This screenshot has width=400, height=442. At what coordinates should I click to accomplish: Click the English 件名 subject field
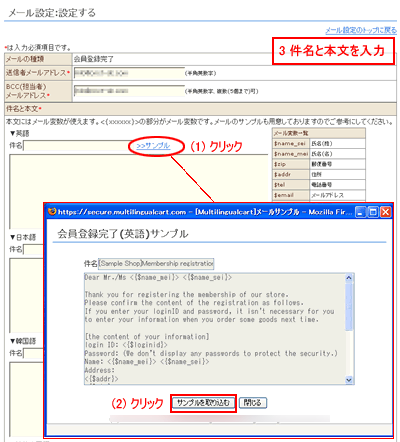78,145
